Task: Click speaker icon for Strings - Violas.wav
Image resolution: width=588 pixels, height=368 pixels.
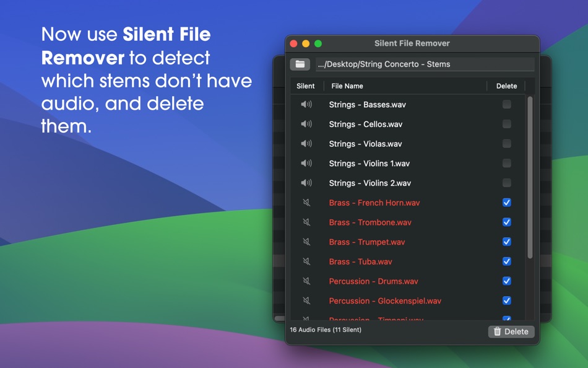Action: coord(306,144)
